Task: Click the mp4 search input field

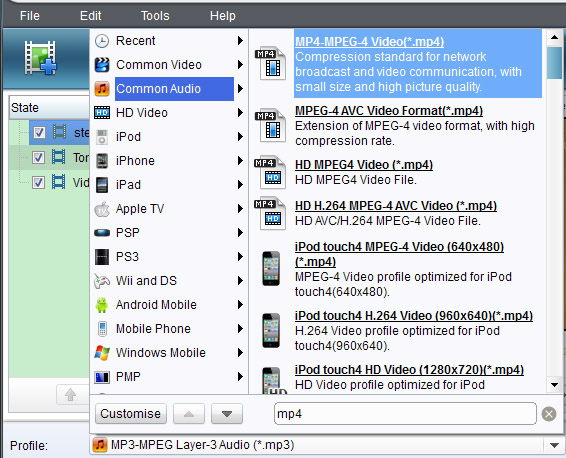Action: point(405,414)
